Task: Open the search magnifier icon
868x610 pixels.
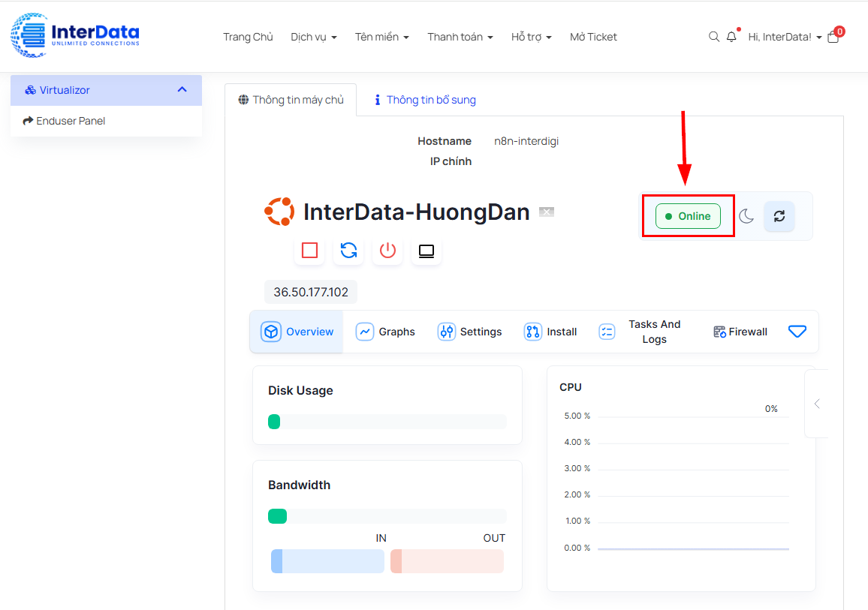Action: 713,37
